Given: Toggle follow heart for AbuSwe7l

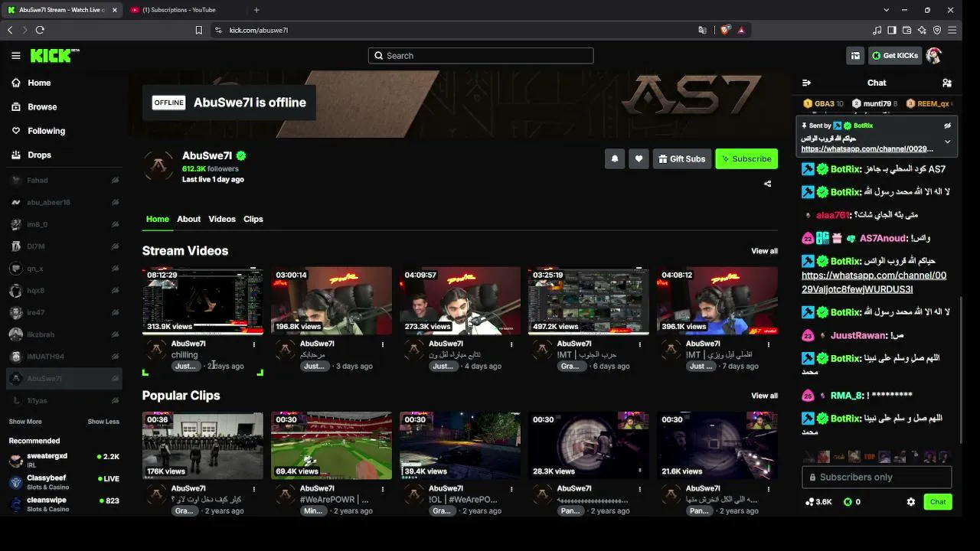Looking at the screenshot, I should 639,158.
